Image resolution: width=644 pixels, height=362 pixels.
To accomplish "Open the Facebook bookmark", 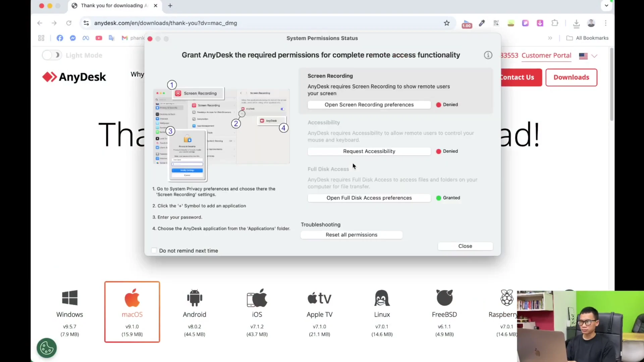I will tap(60, 38).
